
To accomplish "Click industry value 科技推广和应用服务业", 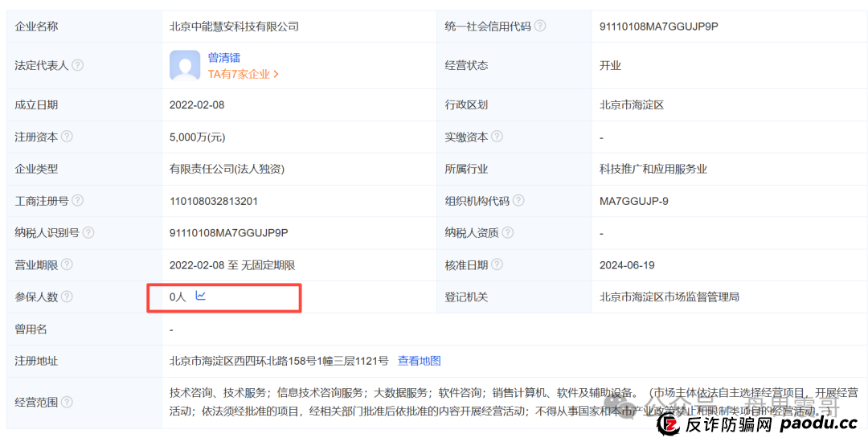I will [653, 169].
